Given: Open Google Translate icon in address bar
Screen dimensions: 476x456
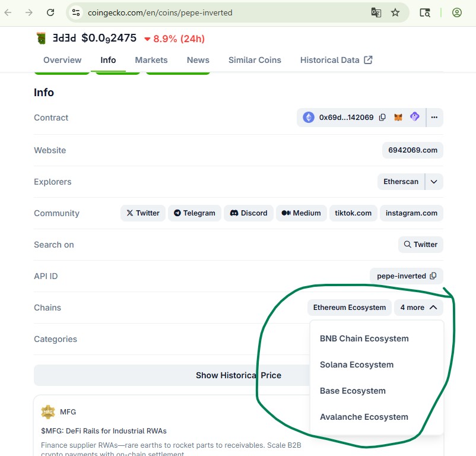Looking at the screenshot, I should coord(376,12).
